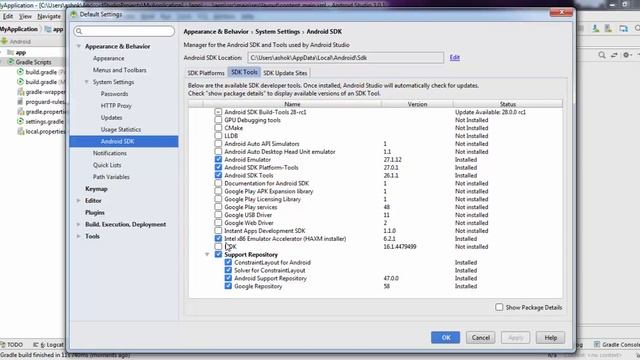Select Updates in System Settings
Viewport: 640px width, 360px height.
[x=111, y=118]
